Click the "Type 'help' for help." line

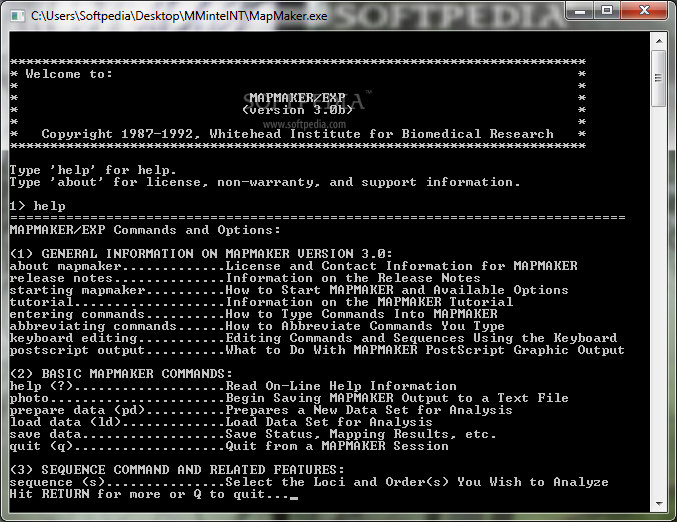(93, 170)
